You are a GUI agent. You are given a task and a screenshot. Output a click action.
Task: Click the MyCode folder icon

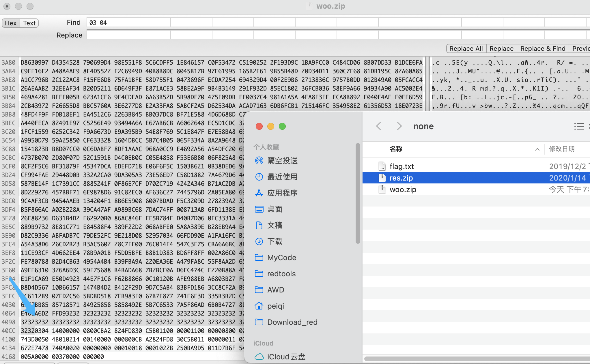tap(259, 257)
